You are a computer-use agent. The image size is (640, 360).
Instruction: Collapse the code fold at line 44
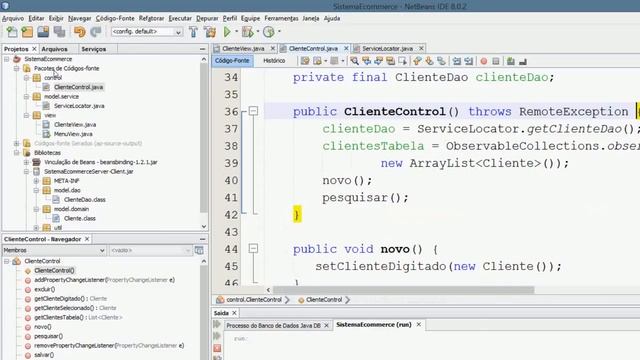tap(253, 248)
